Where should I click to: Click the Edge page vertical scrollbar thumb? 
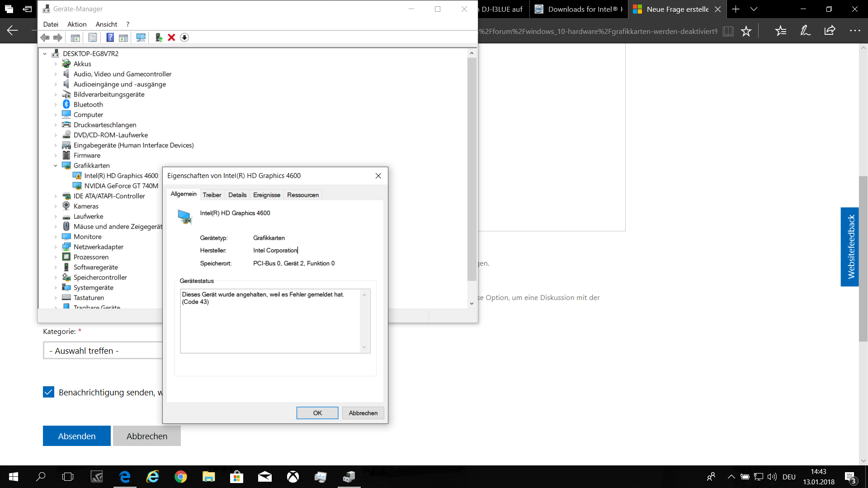click(863, 259)
